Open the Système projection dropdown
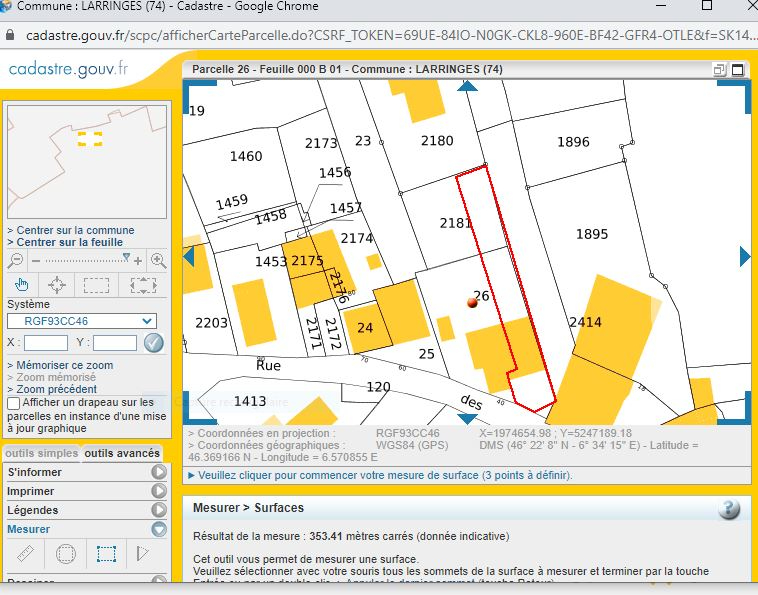Screen dimensions: 758x595 (x=82, y=321)
